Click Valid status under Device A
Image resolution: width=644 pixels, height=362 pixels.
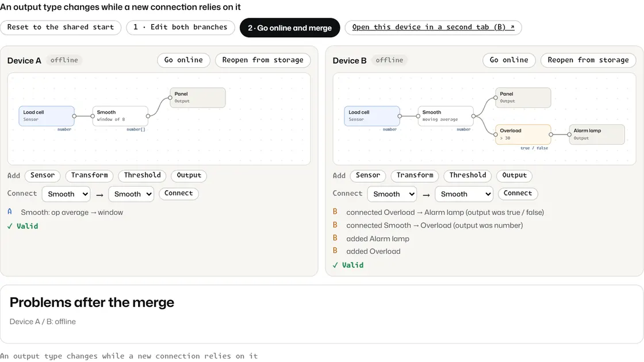22,226
